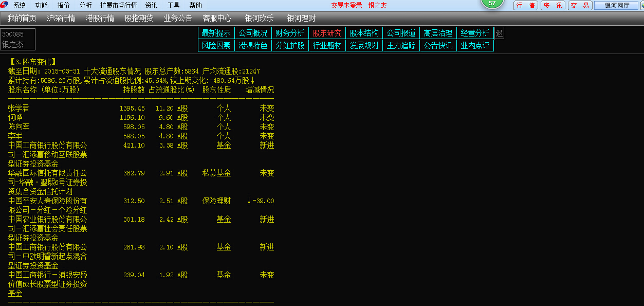Click the 交易 button at top right

(x=580, y=5)
